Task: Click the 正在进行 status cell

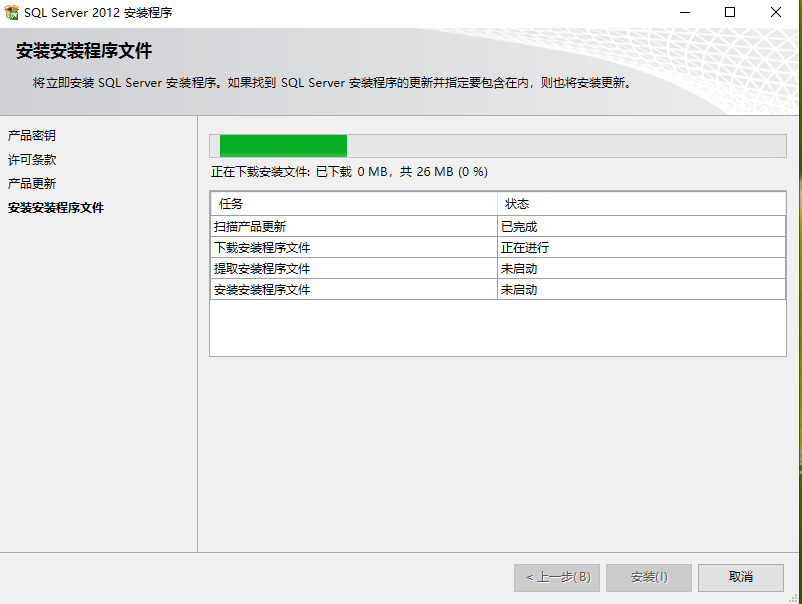Action: (641, 247)
